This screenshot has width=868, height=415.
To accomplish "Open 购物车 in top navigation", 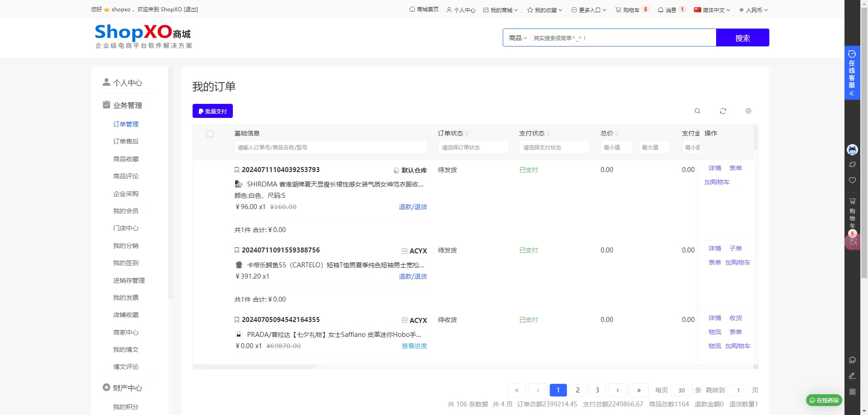I will click(x=632, y=10).
